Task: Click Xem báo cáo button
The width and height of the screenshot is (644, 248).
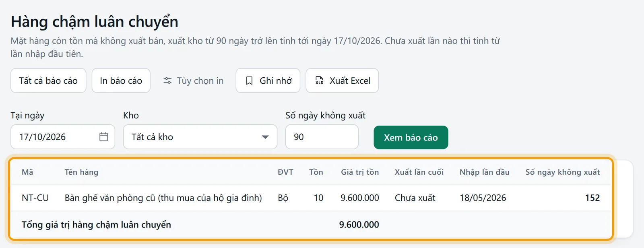Action: coord(411,137)
